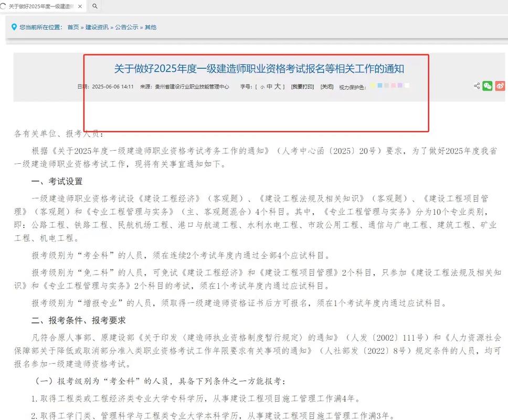Select the blue 视力保护色 color swatch

click(380, 86)
